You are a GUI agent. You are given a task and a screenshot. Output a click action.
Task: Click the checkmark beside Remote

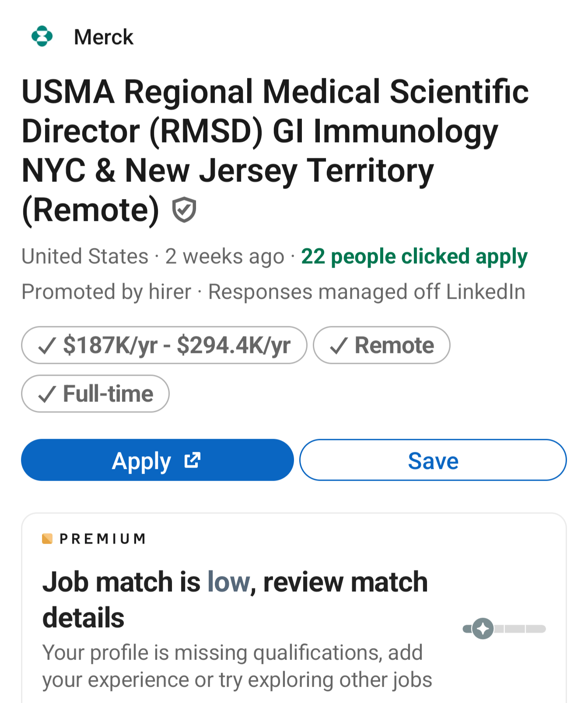pos(339,346)
